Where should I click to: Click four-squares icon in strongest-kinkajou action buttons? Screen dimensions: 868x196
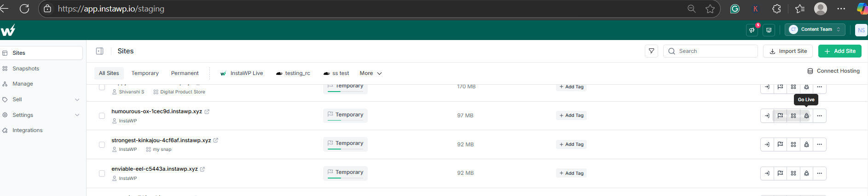pyautogui.click(x=793, y=144)
